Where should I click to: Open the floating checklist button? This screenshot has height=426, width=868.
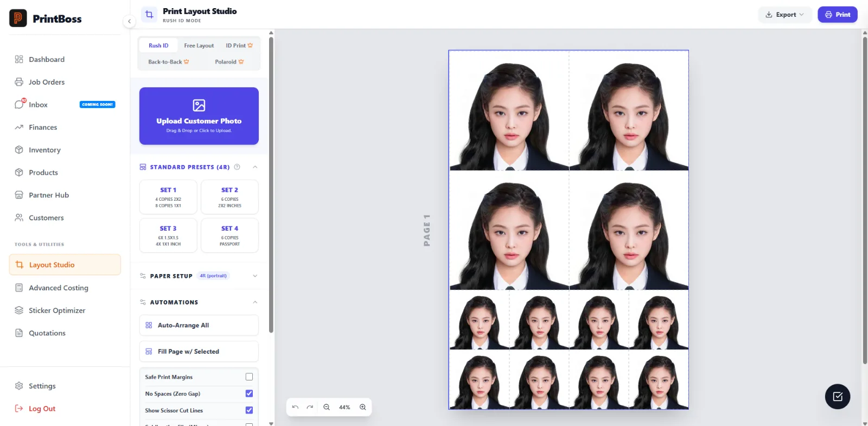coord(838,397)
